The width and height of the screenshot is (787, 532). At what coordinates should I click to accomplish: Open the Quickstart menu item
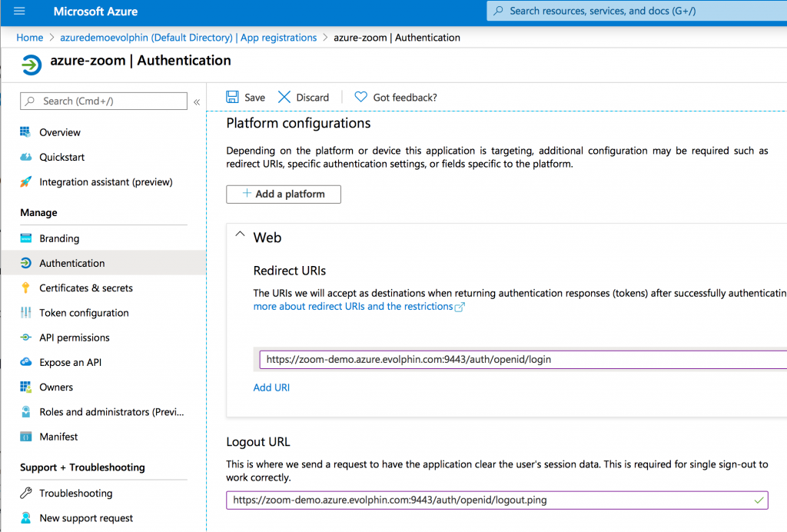pos(61,157)
